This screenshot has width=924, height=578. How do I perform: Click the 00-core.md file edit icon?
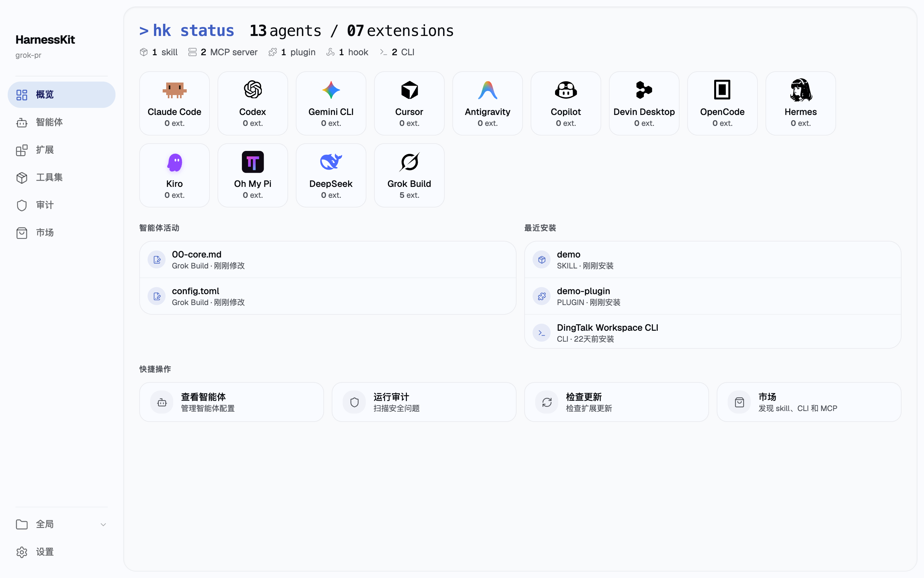157,260
